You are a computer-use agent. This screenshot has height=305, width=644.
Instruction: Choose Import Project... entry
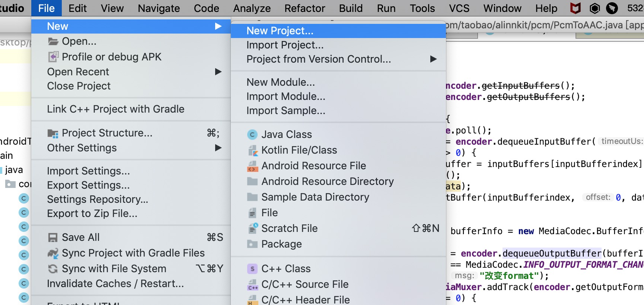tap(338, 45)
